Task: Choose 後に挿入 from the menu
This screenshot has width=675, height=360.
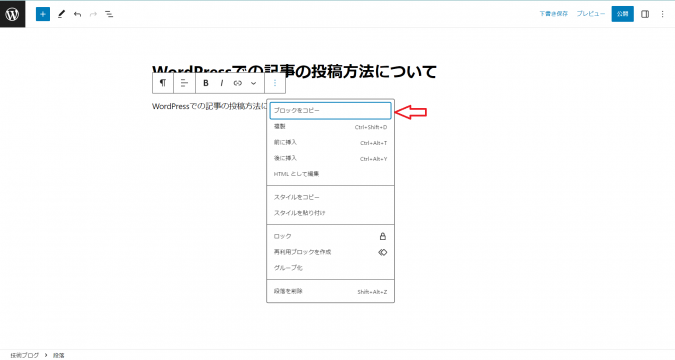Action: pos(330,158)
